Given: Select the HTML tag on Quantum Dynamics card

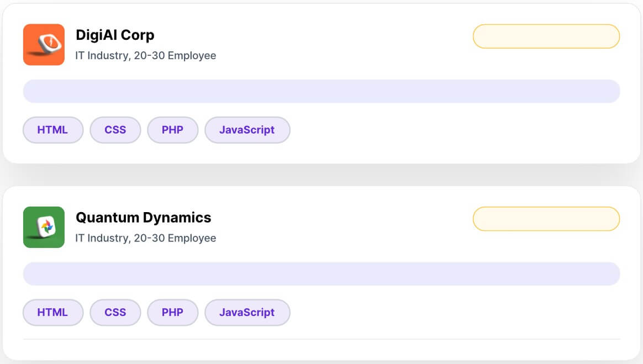Looking at the screenshot, I should (x=53, y=312).
